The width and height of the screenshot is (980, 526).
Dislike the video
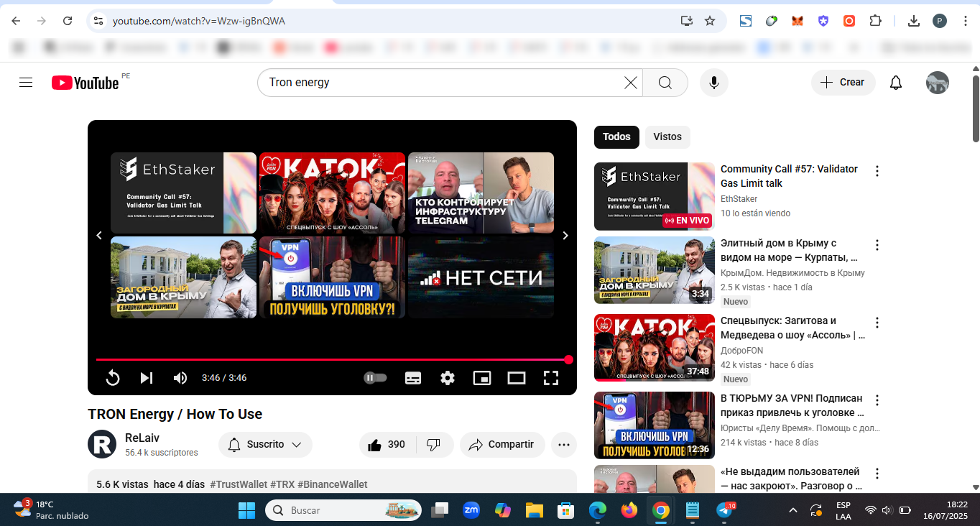coord(433,445)
